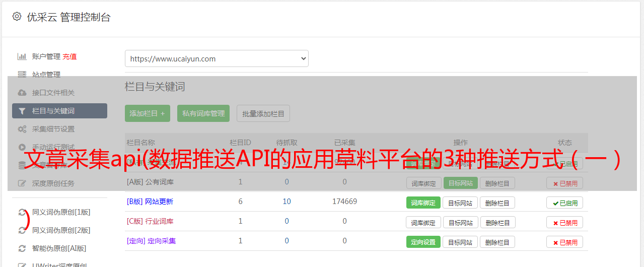Click pending count 10 in 网站更新 row
Screen dimensions: 644x267
287,202
